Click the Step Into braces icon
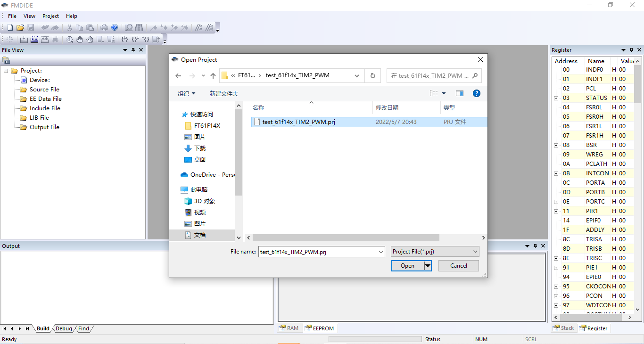Image resolution: width=644 pixels, height=344 pixels. (x=125, y=40)
